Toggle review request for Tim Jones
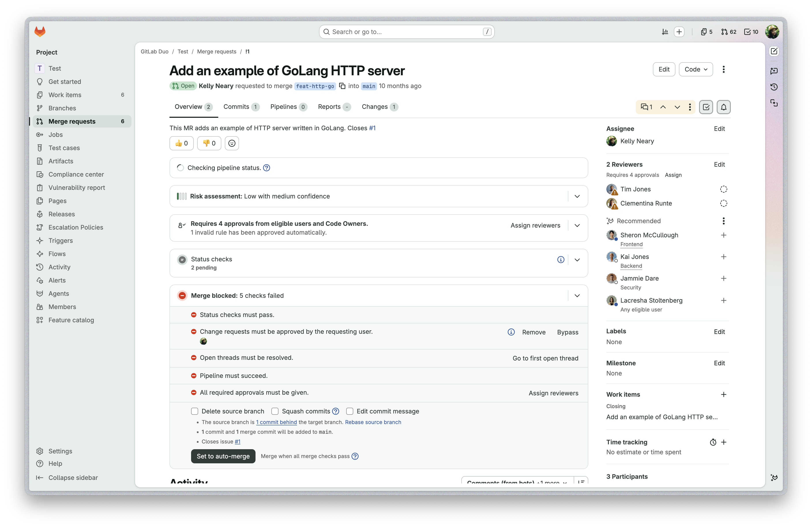This screenshot has width=812, height=528. [724, 189]
